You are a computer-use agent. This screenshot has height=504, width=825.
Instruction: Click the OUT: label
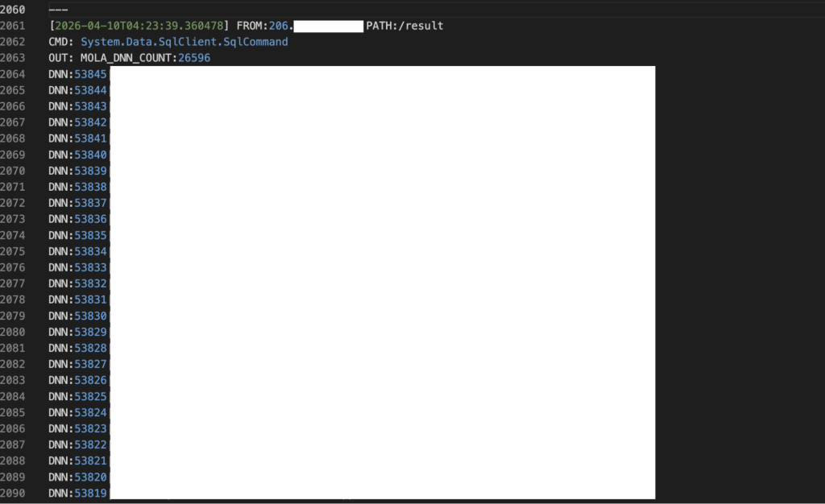click(x=61, y=58)
